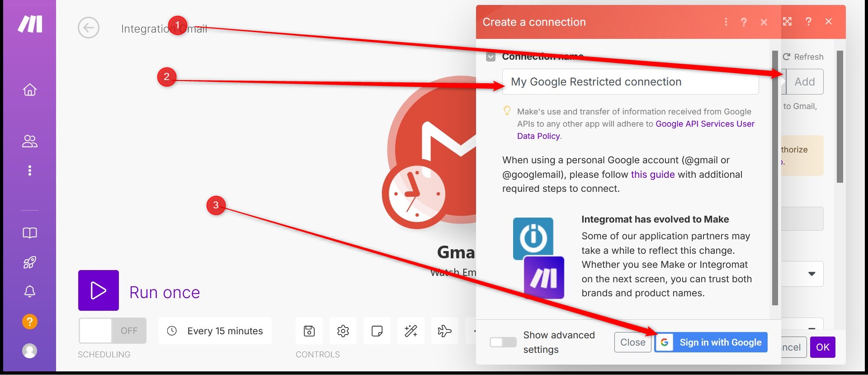
Task: Open the three-dots More menu in the sidebar
Action: (30, 171)
